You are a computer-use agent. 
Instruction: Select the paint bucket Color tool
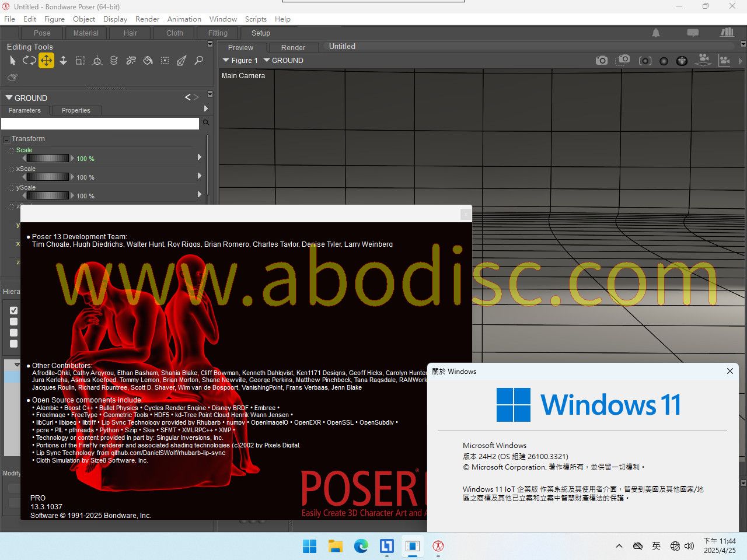[148, 60]
